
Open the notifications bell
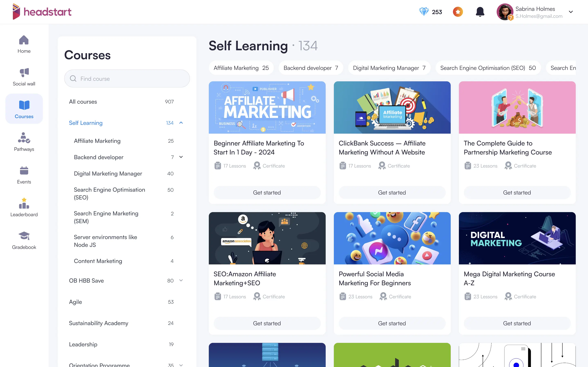tap(480, 12)
